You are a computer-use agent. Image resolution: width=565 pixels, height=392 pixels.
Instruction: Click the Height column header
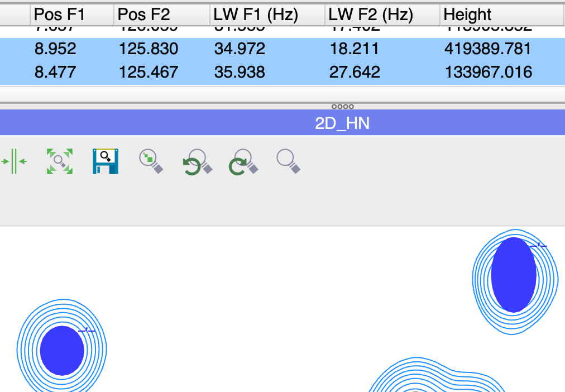(502, 15)
